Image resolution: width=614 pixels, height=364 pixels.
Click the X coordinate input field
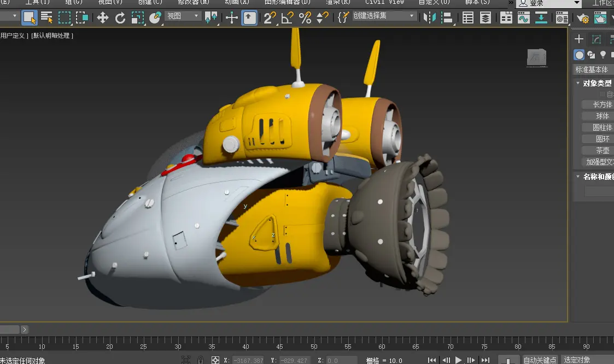(x=248, y=360)
